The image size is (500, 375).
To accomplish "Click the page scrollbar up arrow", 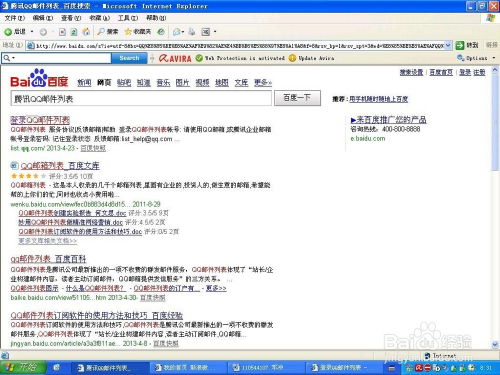I will 495,70.
